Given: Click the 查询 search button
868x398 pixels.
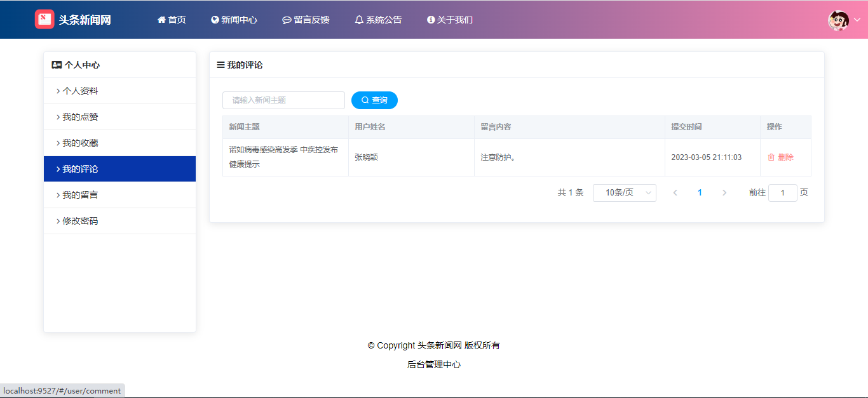Looking at the screenshot, I should [x=374, y=100].
